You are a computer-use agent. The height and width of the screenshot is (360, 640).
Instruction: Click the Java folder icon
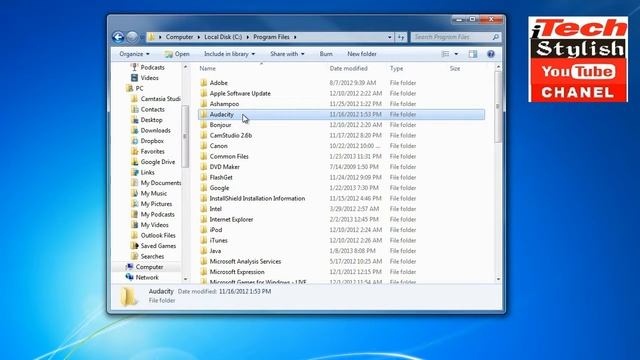coord(204,251)
